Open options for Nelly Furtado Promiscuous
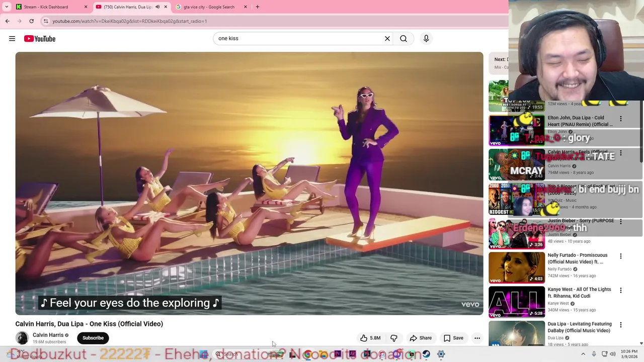This screenshot has width=644, height=362. 621,256
